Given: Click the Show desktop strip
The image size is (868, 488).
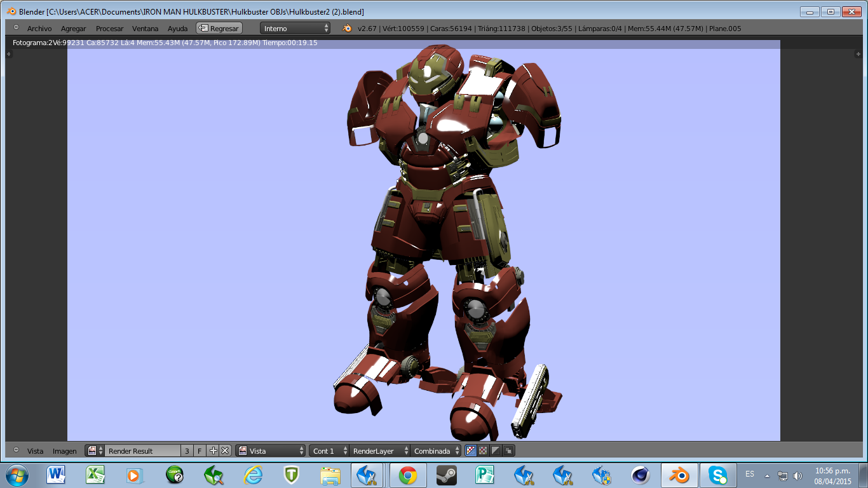Looking at the screenshot, I should pos(864,475).
